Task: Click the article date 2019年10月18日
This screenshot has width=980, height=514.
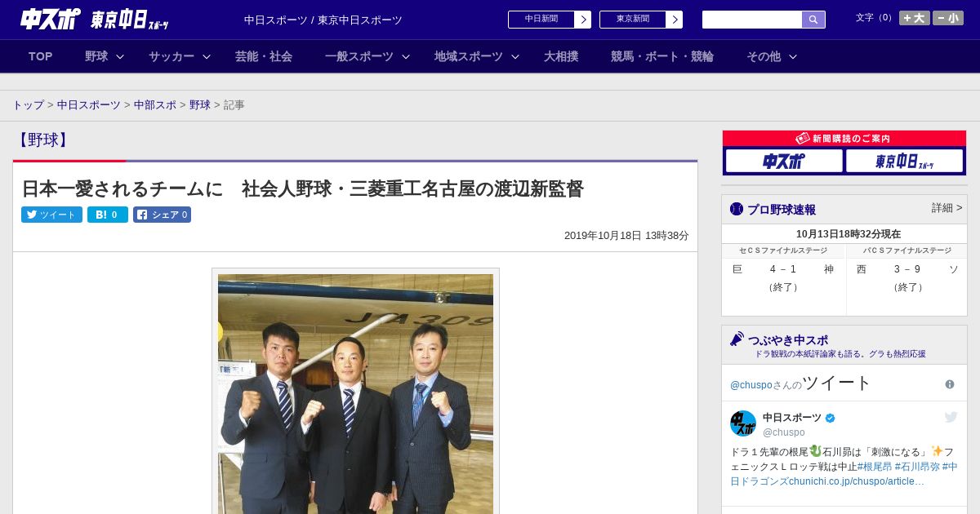Action: 626,235
